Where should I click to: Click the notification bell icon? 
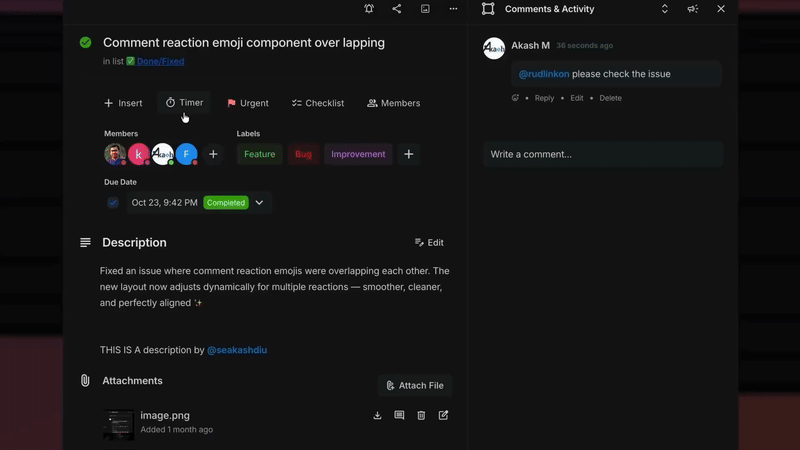click(x=369, y=9)
